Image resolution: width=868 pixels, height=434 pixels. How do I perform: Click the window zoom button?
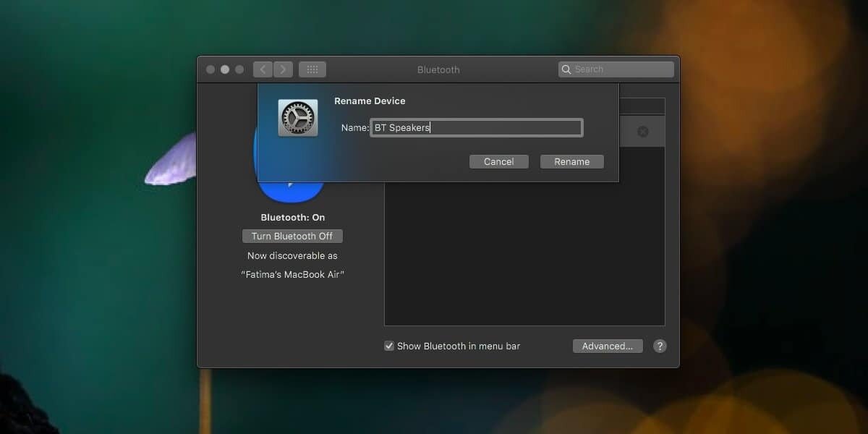[x=239, y=69]
